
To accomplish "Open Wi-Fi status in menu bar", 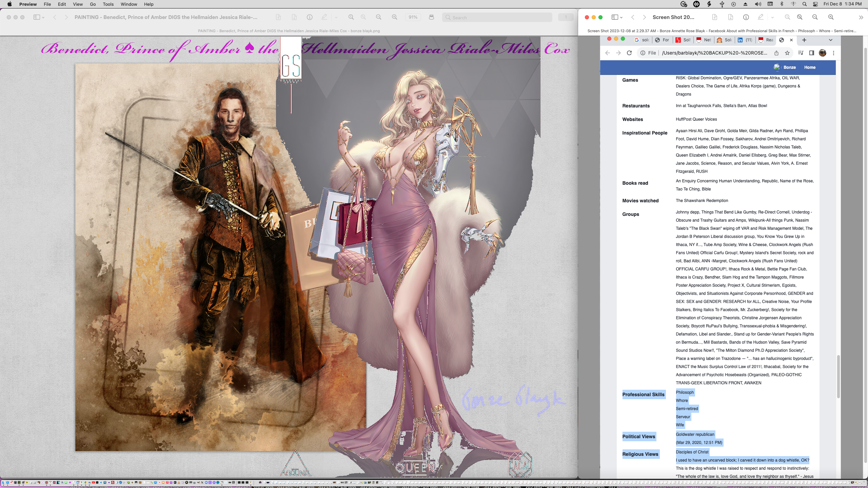I will click(x=793, y=4).
